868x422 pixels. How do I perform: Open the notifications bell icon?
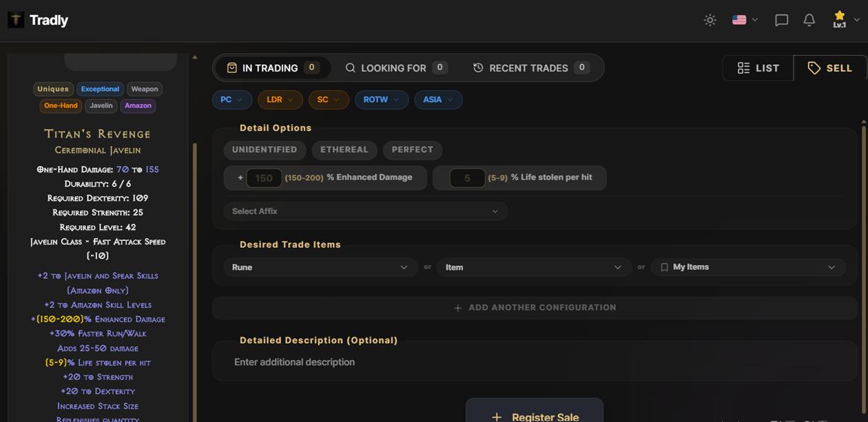click(x=809, y=20)
